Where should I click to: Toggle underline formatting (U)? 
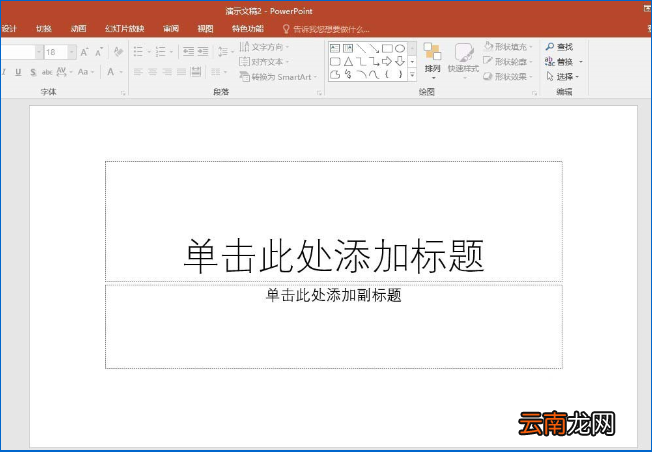click(18, 72)
